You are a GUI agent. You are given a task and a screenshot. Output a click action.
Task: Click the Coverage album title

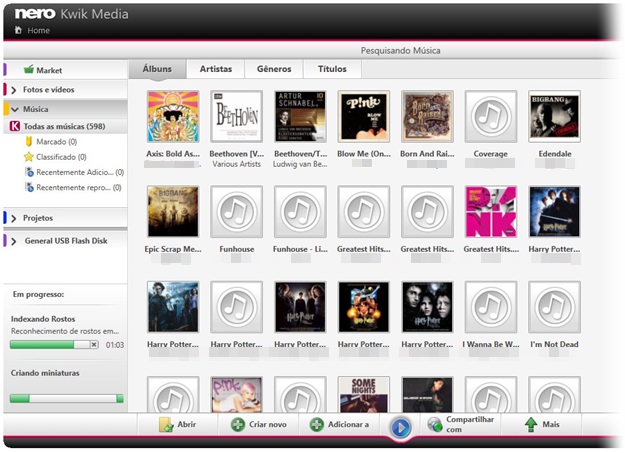491,154
